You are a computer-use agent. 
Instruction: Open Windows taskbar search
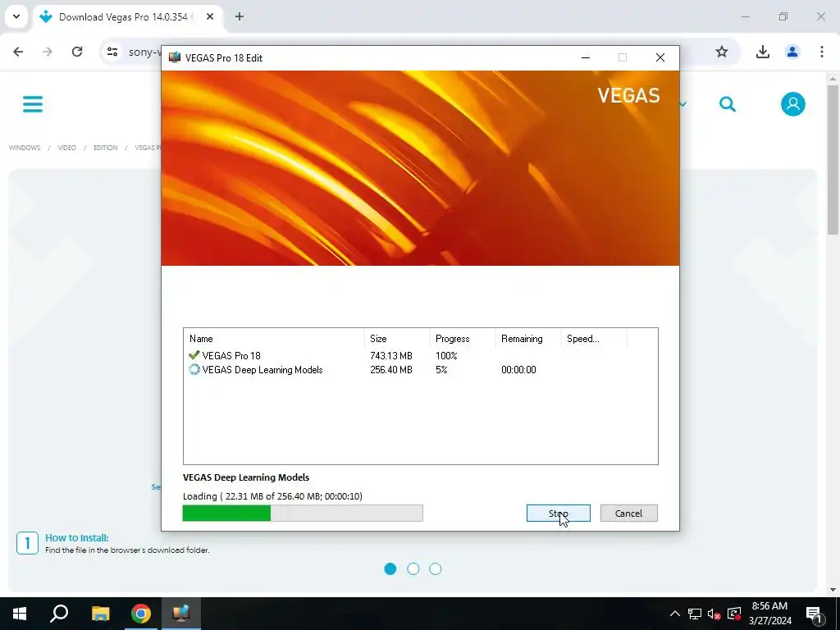click(59, 614)
